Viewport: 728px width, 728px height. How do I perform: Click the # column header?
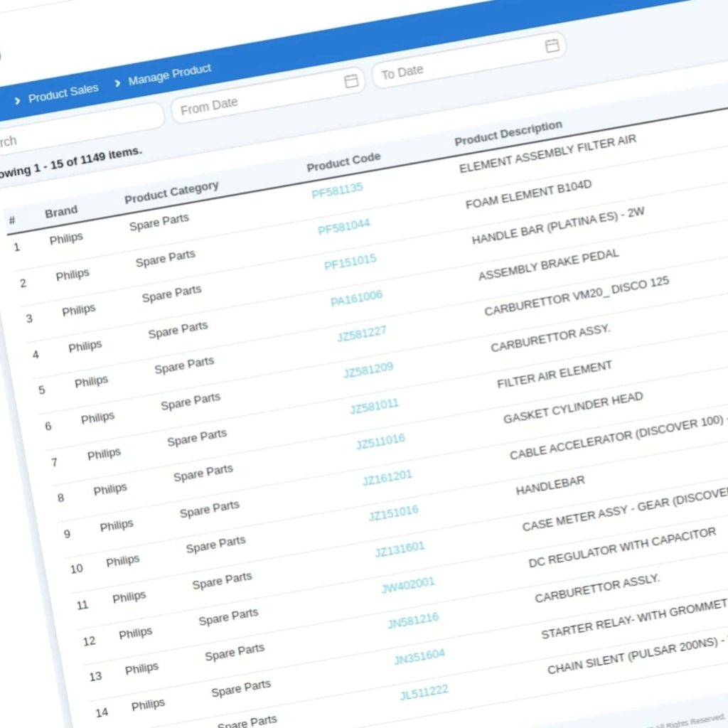click(12, 220)
